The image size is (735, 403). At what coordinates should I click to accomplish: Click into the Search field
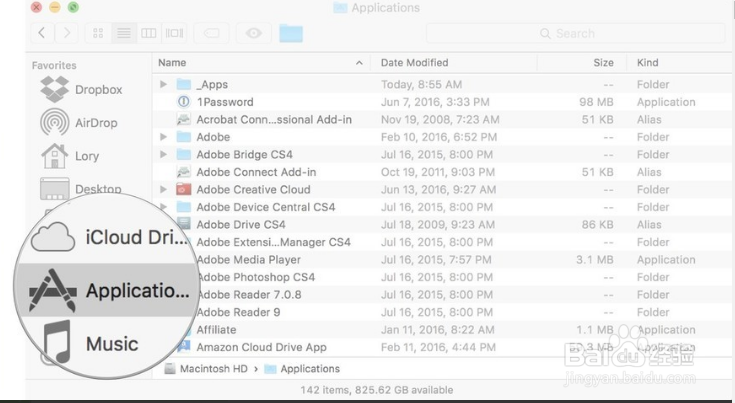576,33
